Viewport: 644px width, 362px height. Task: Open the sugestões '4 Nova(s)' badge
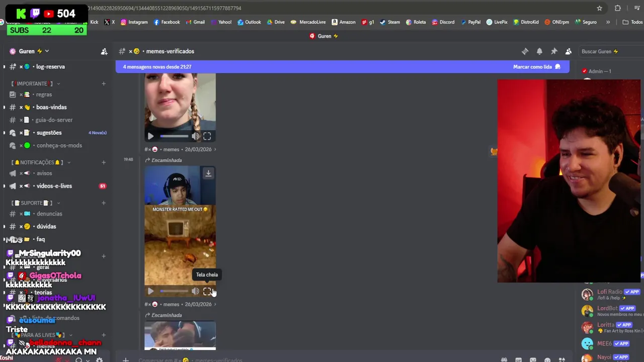pyautogui.click(x=98, y=133)
